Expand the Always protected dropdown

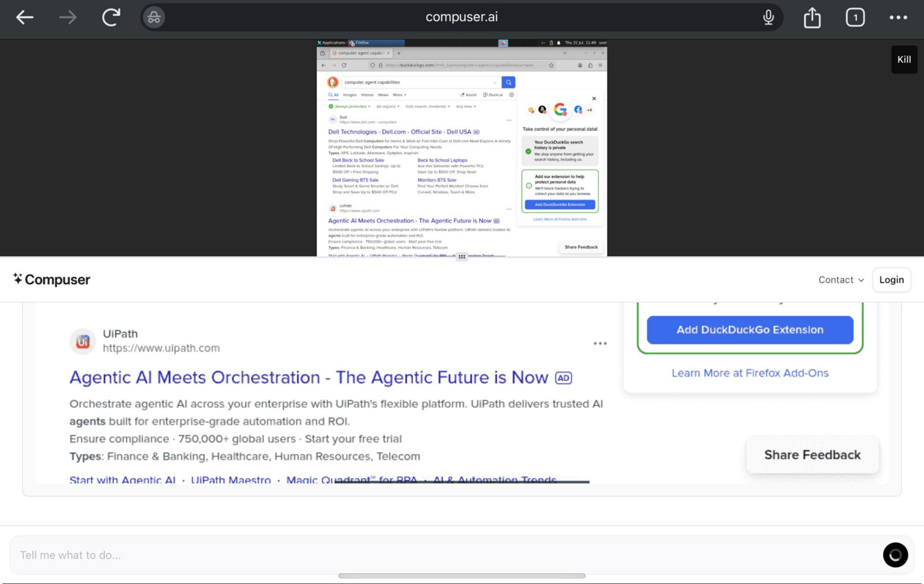pyautogui.click(x=349, y=106)
